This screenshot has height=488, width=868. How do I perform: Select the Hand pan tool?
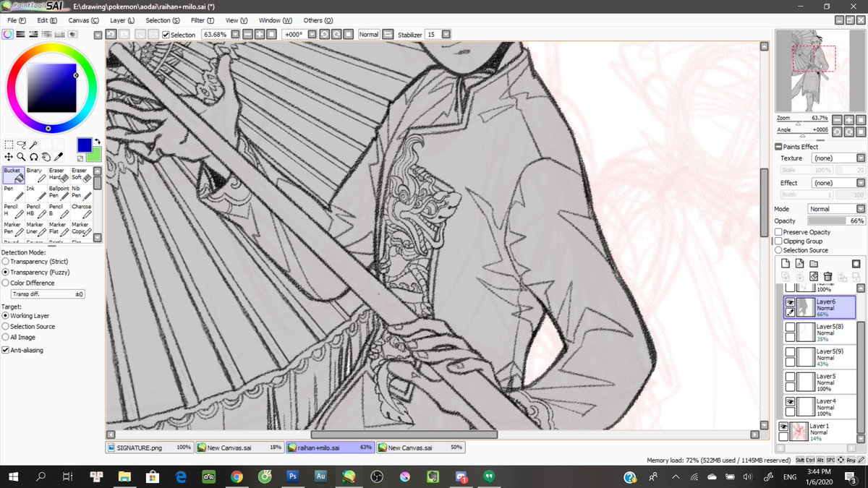(46, 156)
